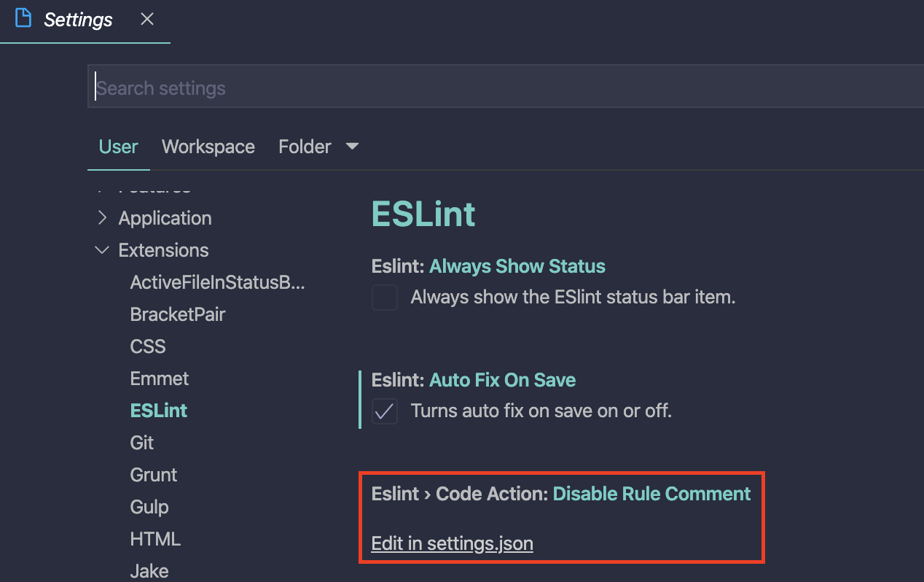Click Edit in settings.json link
This screenshot has height=582, width=924.
pos(452,543)
